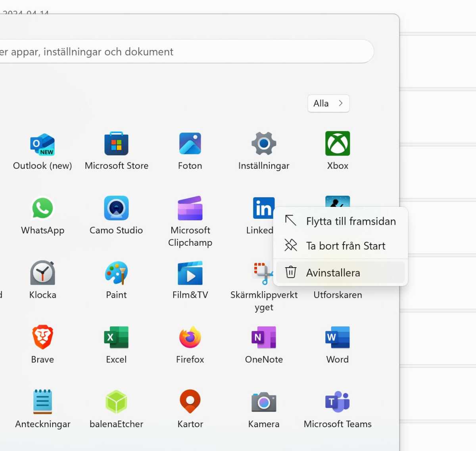Launch Firefox browser
This screenshot has height=451, width=476.
click(190, 337)
